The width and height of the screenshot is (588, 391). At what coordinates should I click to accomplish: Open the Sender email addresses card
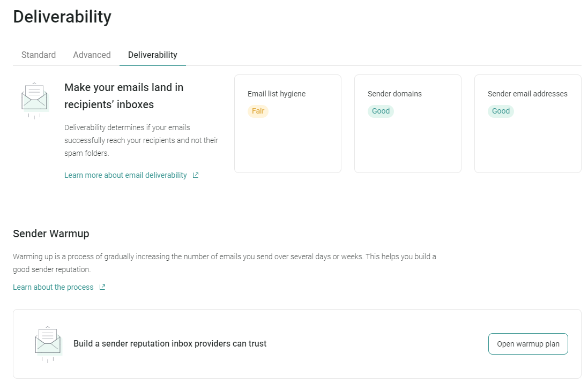point(527,124)
